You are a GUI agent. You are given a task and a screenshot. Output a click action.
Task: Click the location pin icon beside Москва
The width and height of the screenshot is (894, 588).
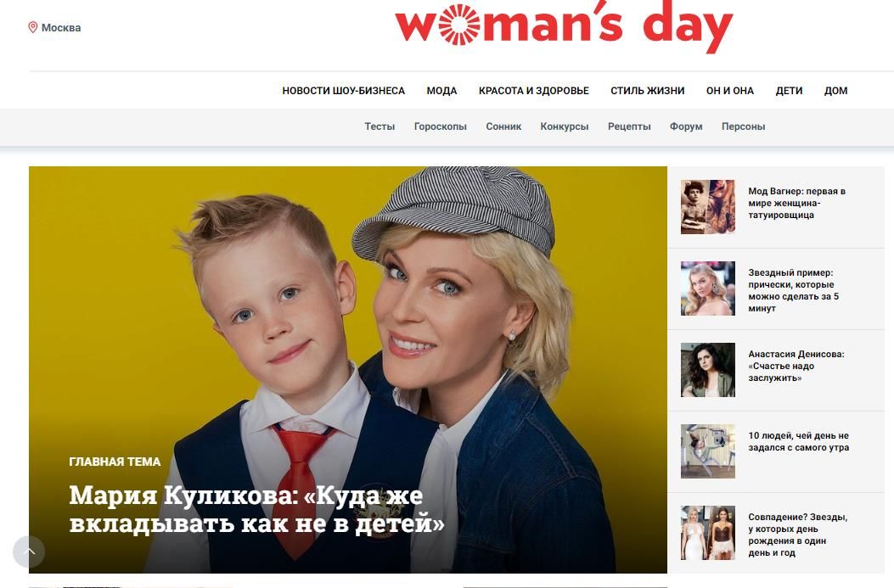click(33, 27)
